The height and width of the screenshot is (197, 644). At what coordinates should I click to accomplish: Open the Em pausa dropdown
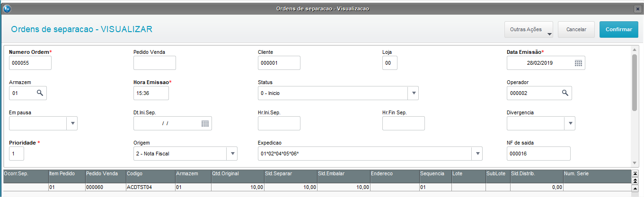73,123
